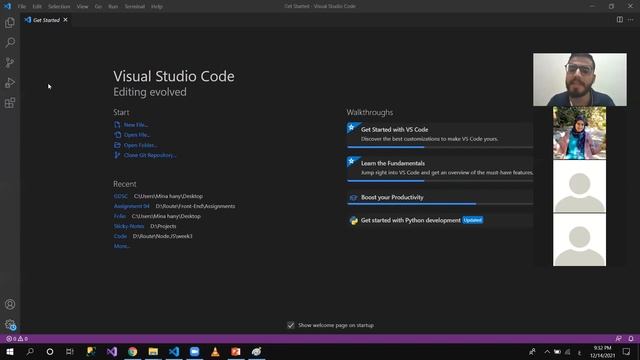Viewport: 640px width, 360px height.
Task: Launch Visual Studio from the taskbar
Action: 112,351
